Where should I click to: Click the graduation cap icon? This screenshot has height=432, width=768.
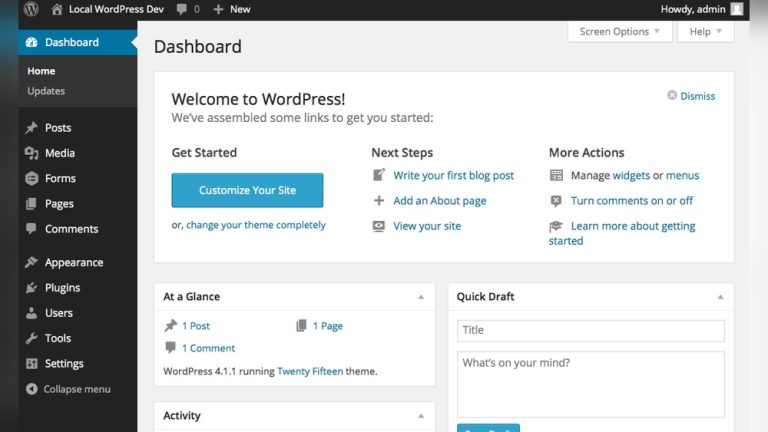[x=556, y=226]
